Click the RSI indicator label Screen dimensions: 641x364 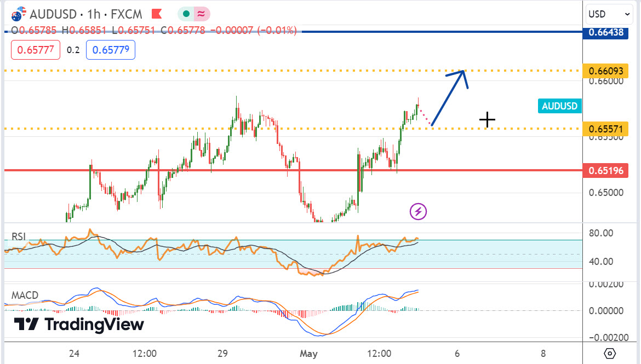pos(19,237)
